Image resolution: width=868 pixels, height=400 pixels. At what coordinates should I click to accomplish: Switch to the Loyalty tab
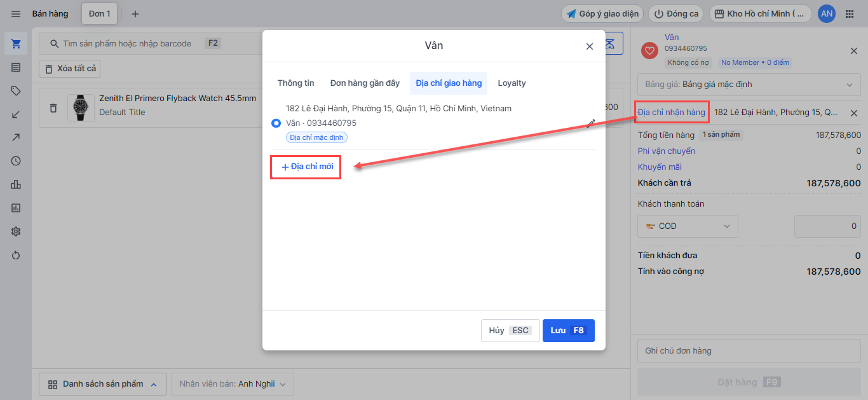(x=512, y=83)
